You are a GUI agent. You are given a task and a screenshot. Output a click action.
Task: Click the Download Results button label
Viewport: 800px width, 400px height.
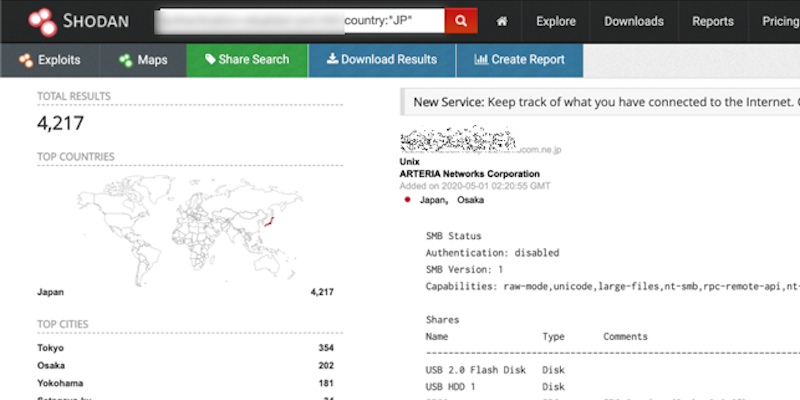pos(389,60)
